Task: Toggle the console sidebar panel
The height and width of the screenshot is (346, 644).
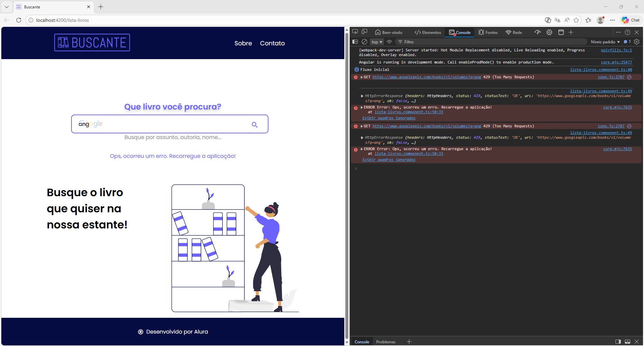Action: pyautogui.click(x=355, y=42)
